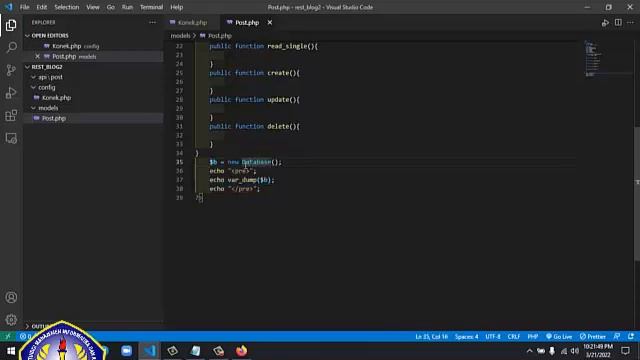Open the Terminal menu

[151, 7]
